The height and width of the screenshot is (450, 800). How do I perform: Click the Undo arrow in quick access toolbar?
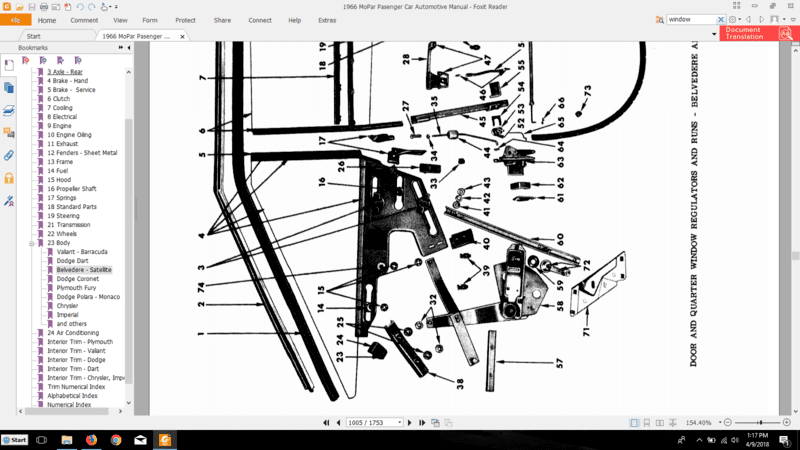(80, 7)
